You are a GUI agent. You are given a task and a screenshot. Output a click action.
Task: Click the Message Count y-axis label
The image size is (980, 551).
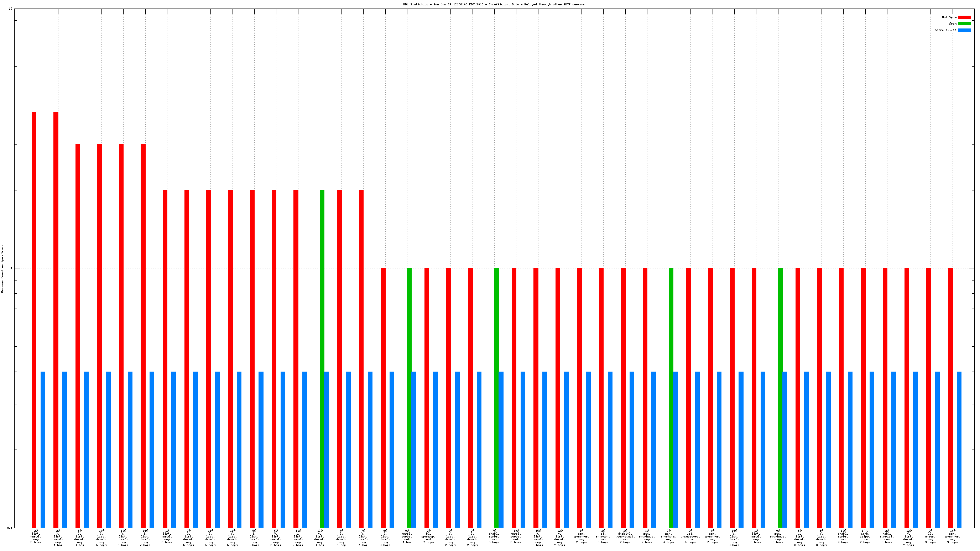2,268
